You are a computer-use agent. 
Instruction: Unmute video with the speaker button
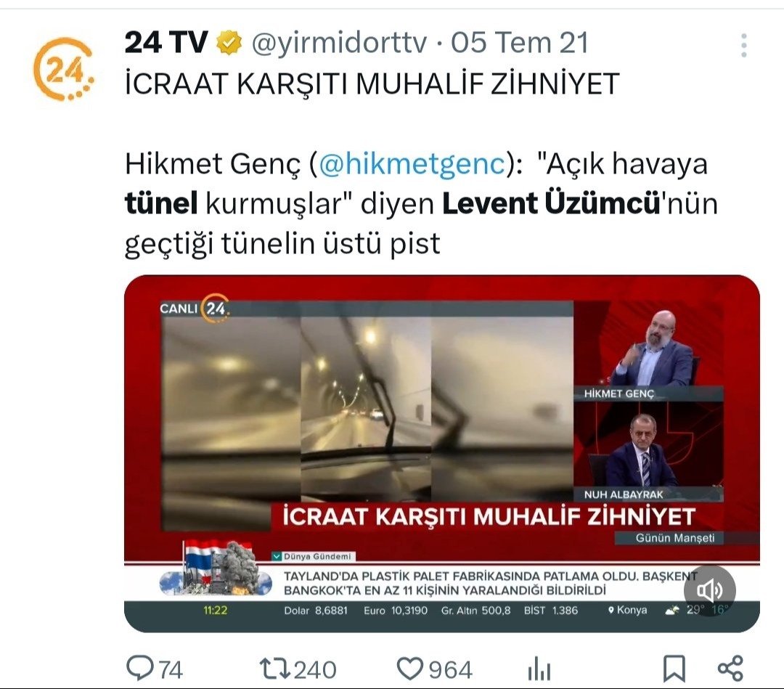[709, 590]
